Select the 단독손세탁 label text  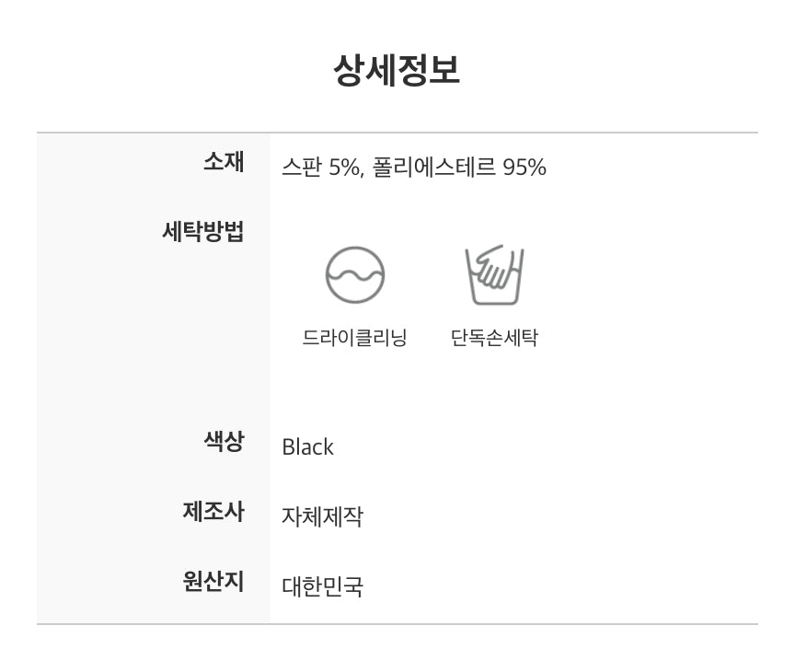494,338
